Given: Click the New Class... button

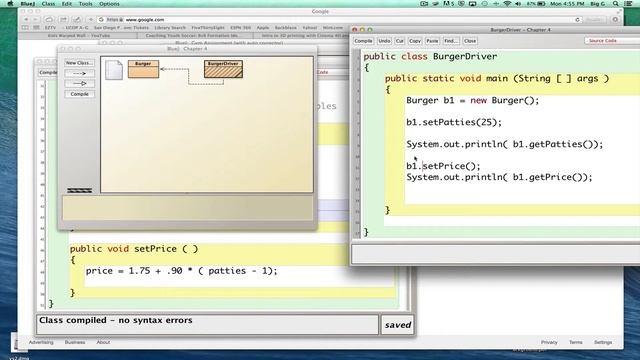Looking at the screenshot, I should point(79,63).
